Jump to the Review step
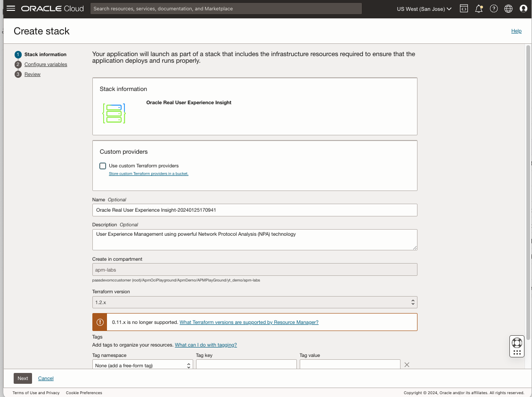The height and width of the screenshot is (397, 532). [x=33, y=74]
